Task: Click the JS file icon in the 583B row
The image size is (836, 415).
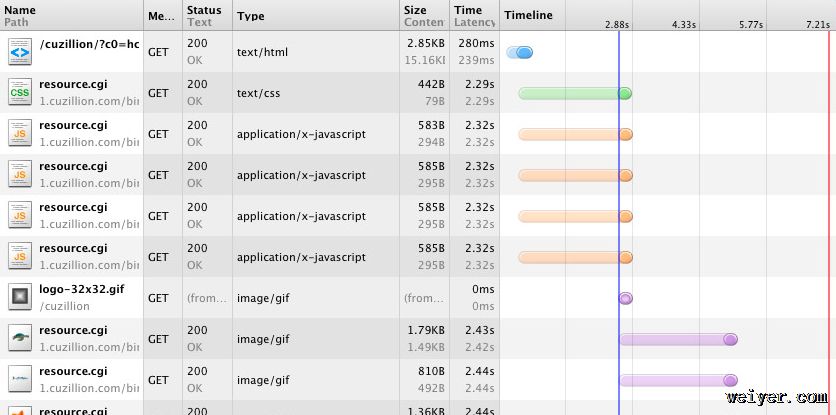Action: pyautogui.click(x=20, y=134)
